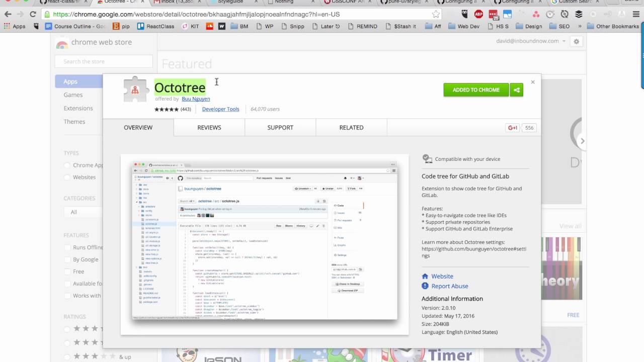Select the Overview tab
This screenshot has height=362, width=644.
pos(138,128)
